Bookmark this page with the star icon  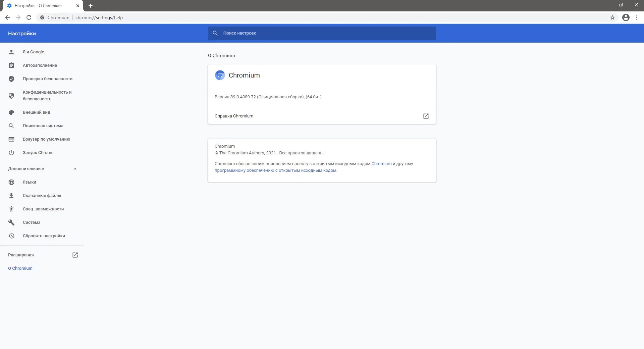(612, 17)
